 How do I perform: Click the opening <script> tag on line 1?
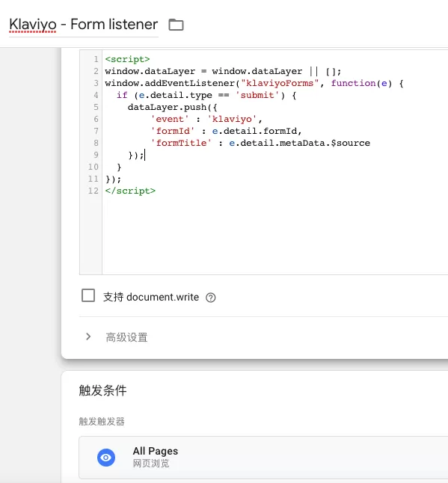point(127,59)
